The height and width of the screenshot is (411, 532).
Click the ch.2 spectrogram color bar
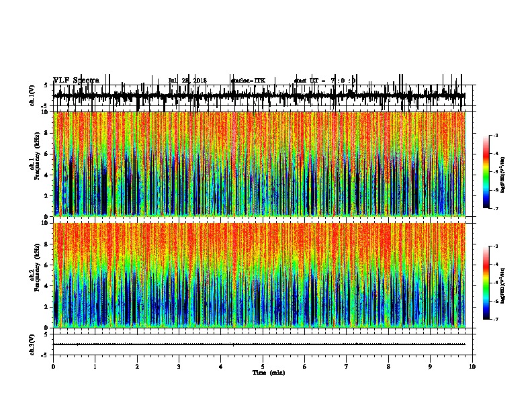pos(486,283)
